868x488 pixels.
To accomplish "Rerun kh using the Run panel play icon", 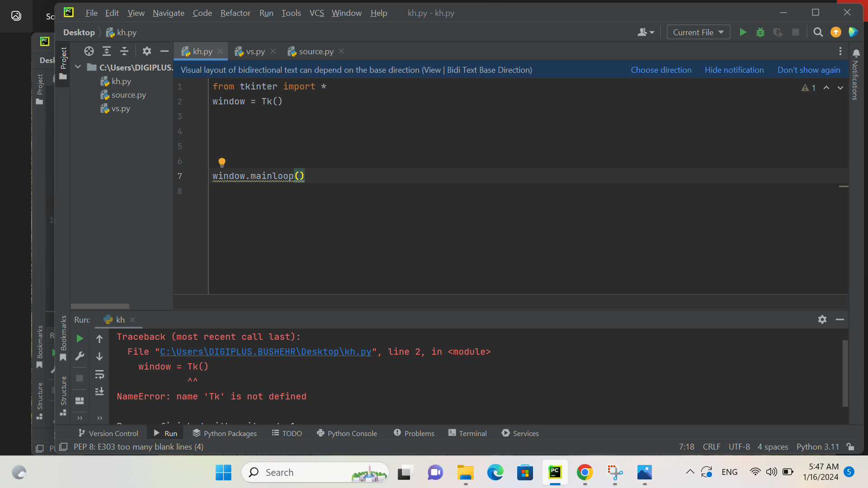I will point(80,338).
